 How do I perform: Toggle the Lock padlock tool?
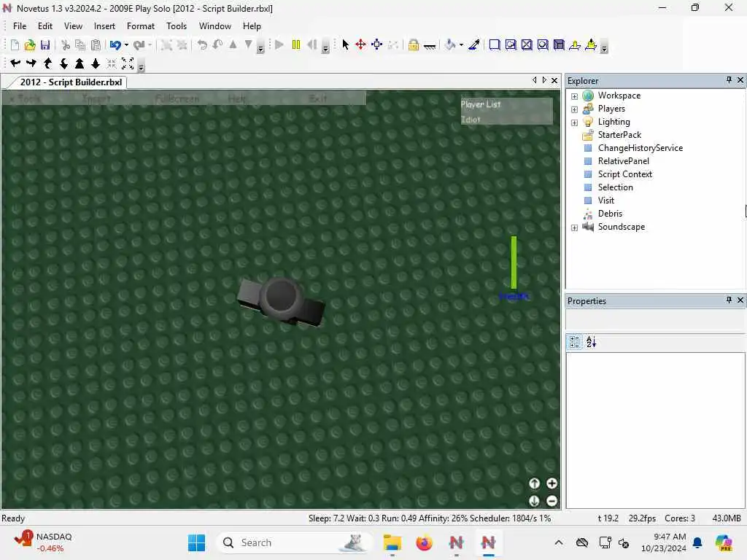(x=414, y=44)
